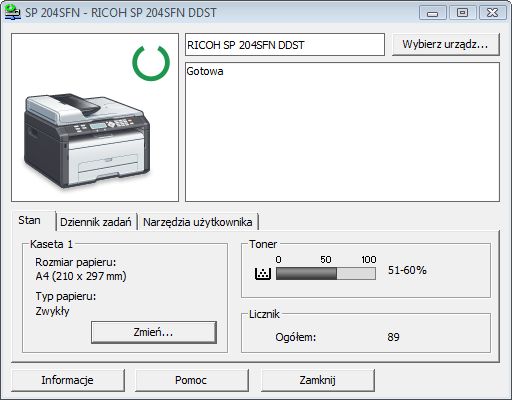Minimize the SP 204SFN window
The image size is (512, 400).
click(x=432, y=13)
